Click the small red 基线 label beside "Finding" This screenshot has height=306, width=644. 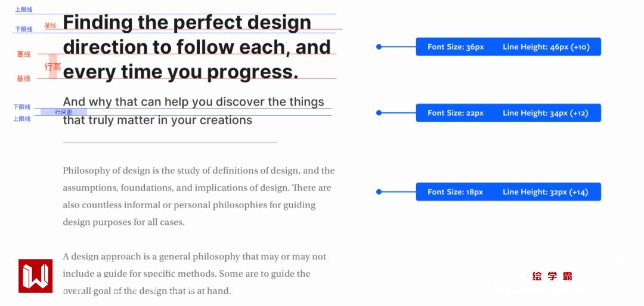pyautogui.click(x=50, y=26)
